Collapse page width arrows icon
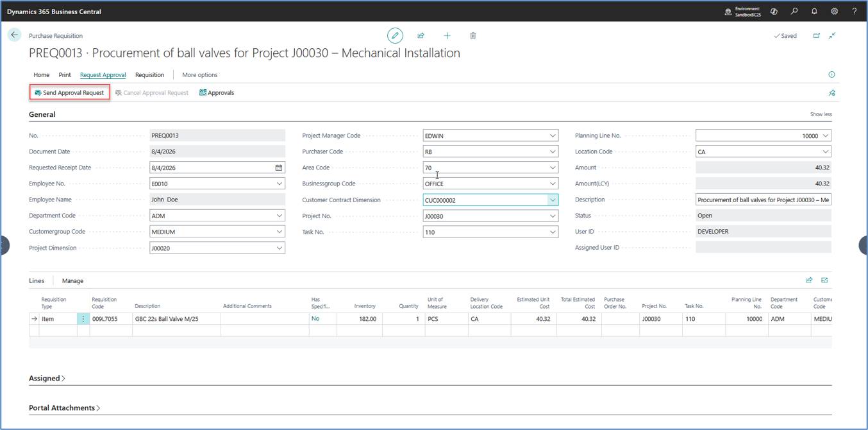The image size is (868, 430). pyautogui.click(x=832, y=35)
